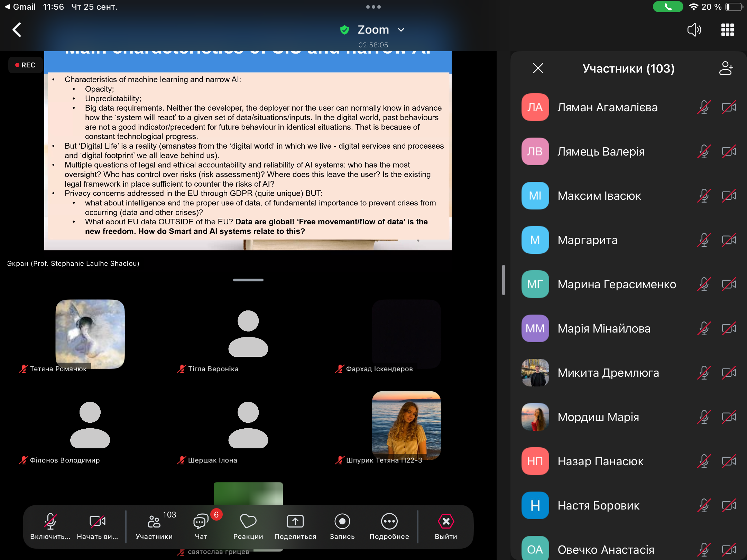Tap the speaker audio output icon
The width and height of the screenshot is (747, 560).
[x=694, y=30]
